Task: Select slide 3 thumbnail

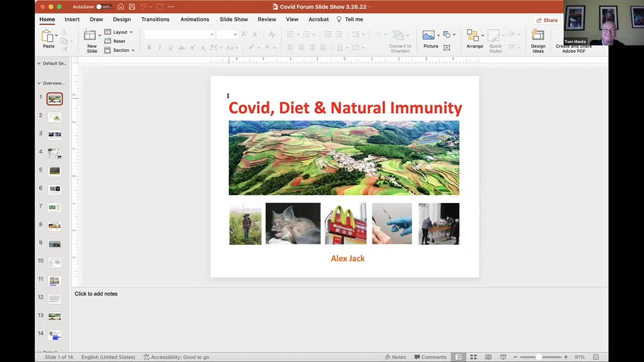Action: 54,134
